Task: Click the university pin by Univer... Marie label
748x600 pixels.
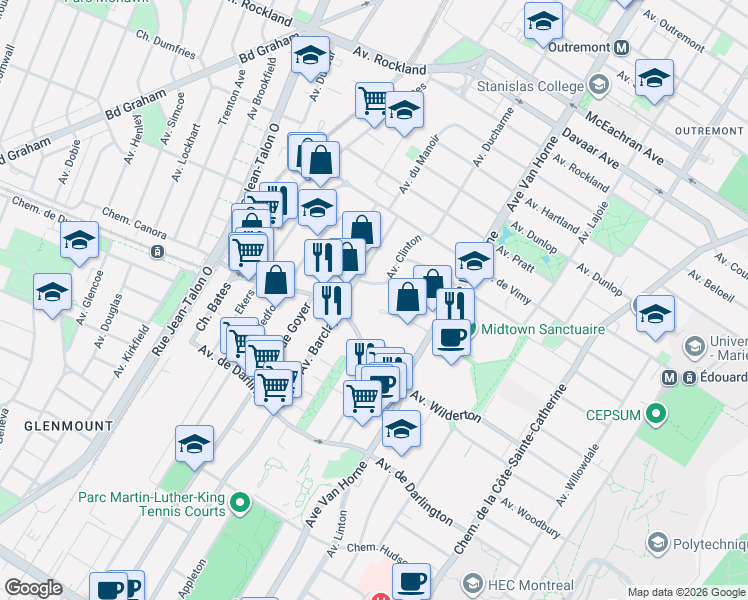Action: (695, 347)
